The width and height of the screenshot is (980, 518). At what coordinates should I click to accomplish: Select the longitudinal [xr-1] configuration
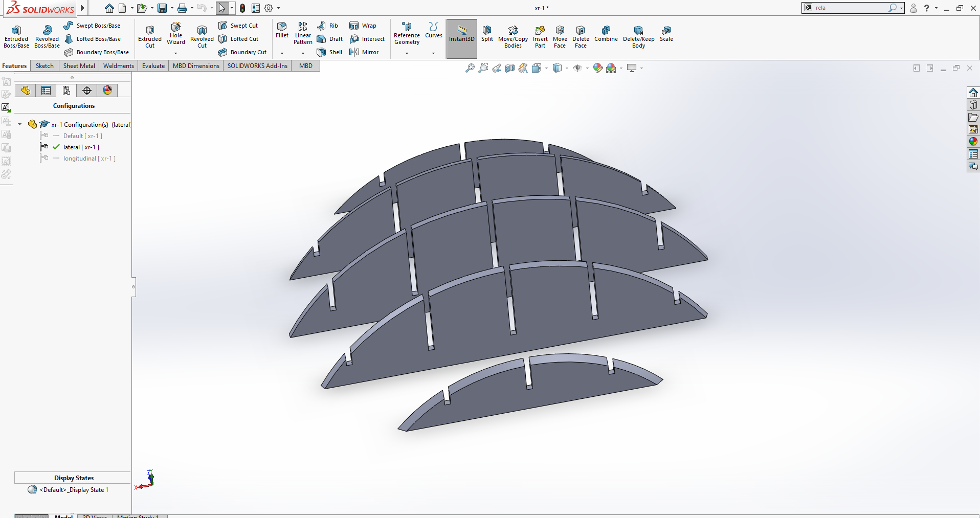pyautogui.click(x=90, y=159)
